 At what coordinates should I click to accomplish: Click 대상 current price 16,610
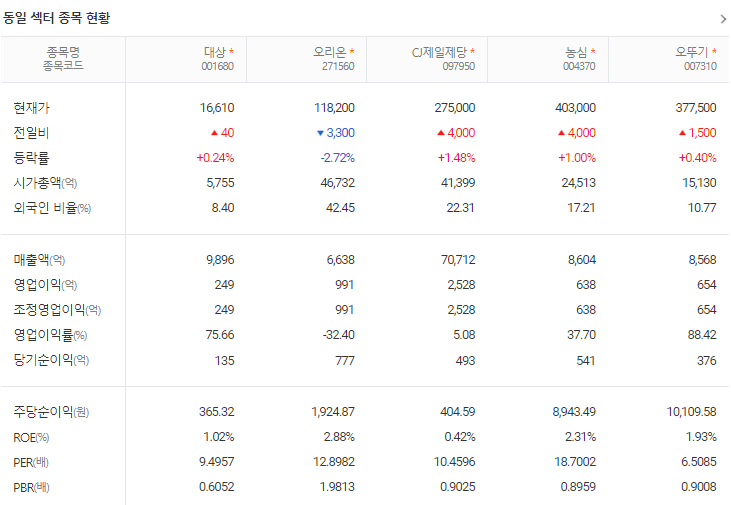pyautogui.click(x=217, y=108)
